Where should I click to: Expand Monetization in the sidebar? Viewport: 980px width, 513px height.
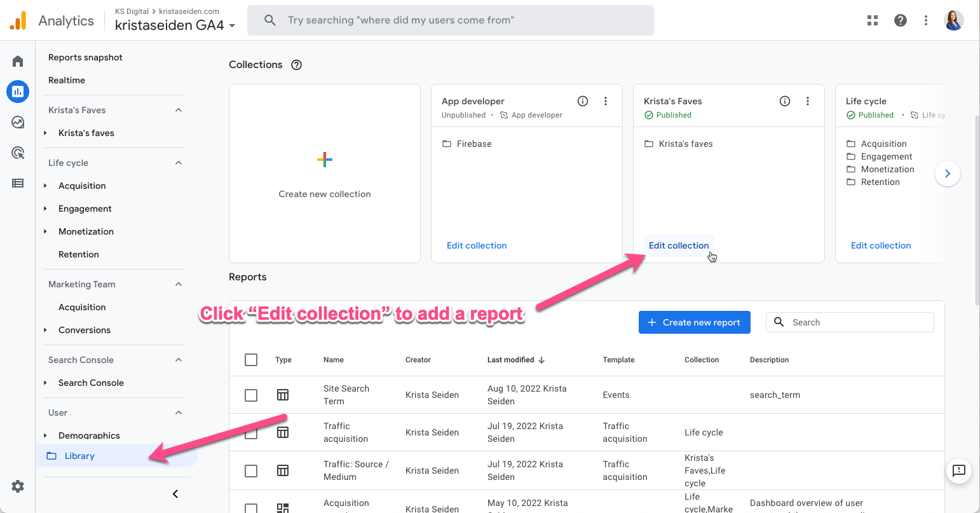pos(45,231)
